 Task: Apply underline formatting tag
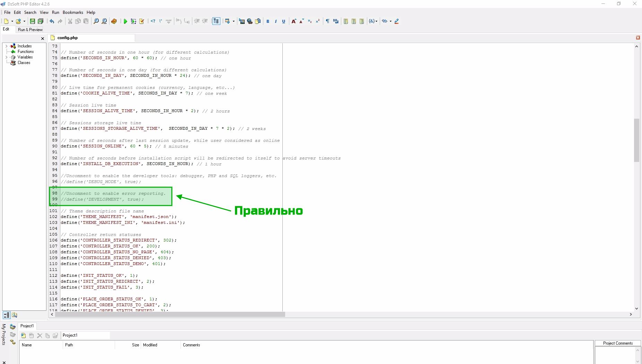point(284,21)
